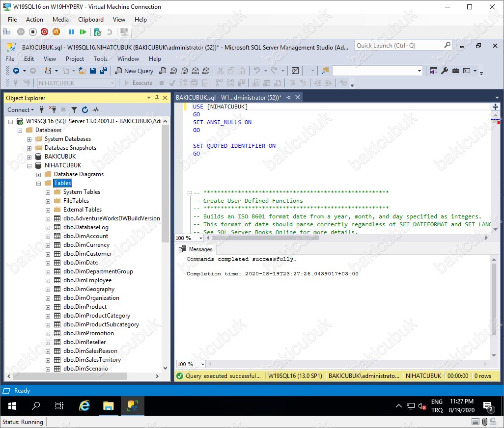Click the Save All icon
Image resolution: width=504 pixels, height=428 pixels.
click(104, 71)
